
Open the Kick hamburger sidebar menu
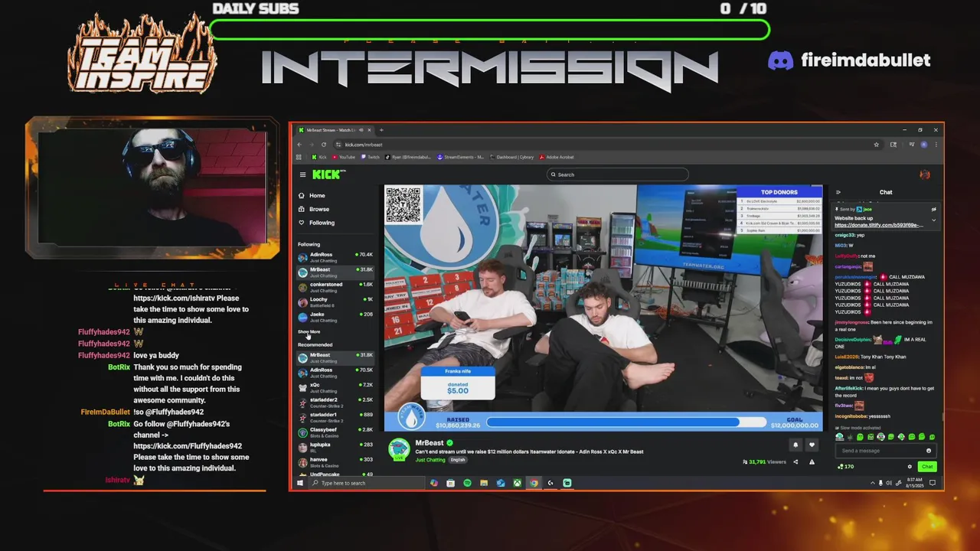point(302,174)
